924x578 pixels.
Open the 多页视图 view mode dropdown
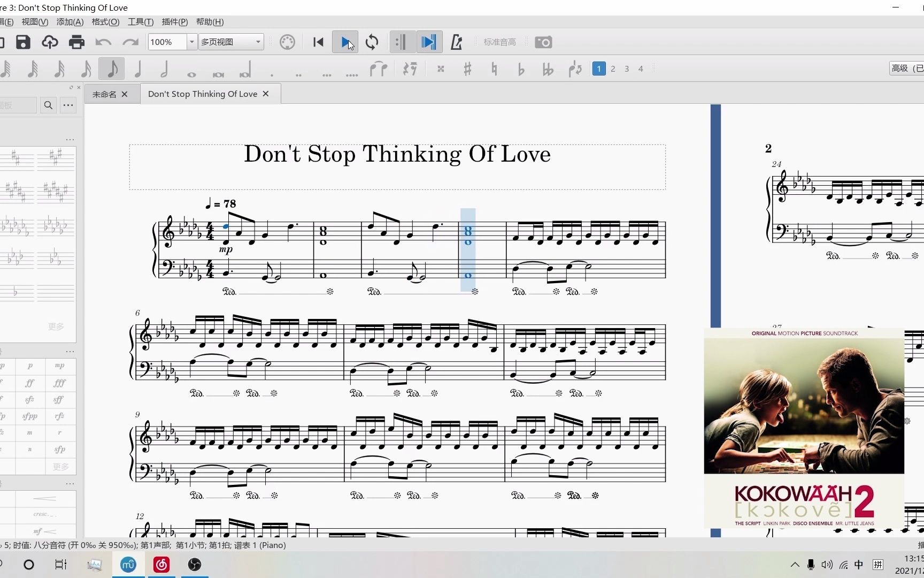coord(231,42)
